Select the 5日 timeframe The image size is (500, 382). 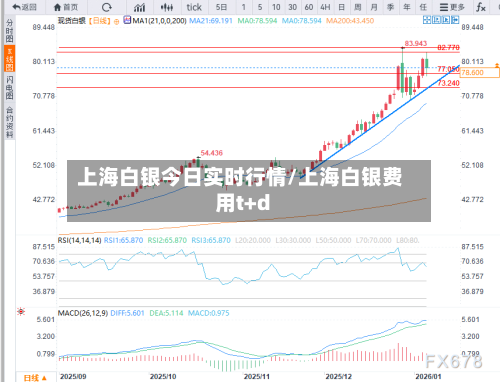click(221, 7)
